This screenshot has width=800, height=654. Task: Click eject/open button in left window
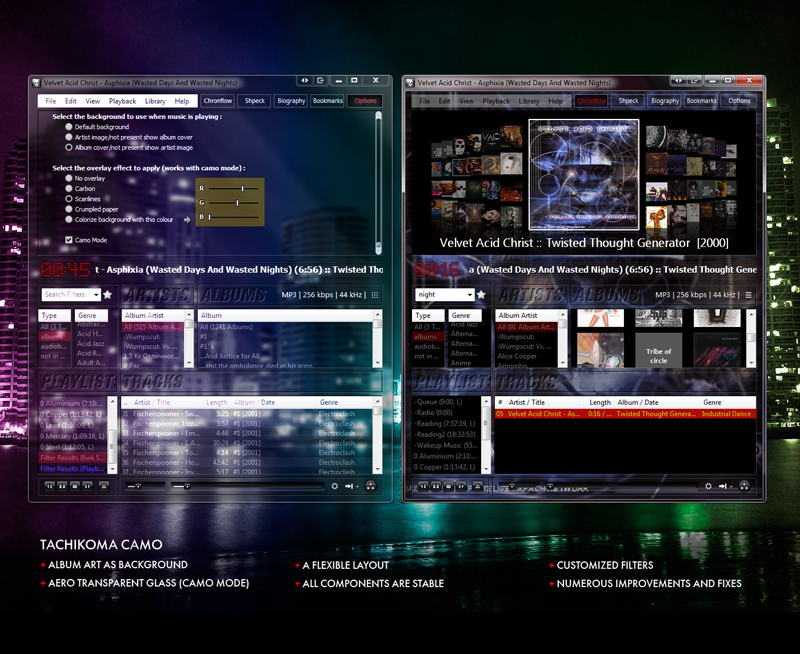(x=104, y=486)
